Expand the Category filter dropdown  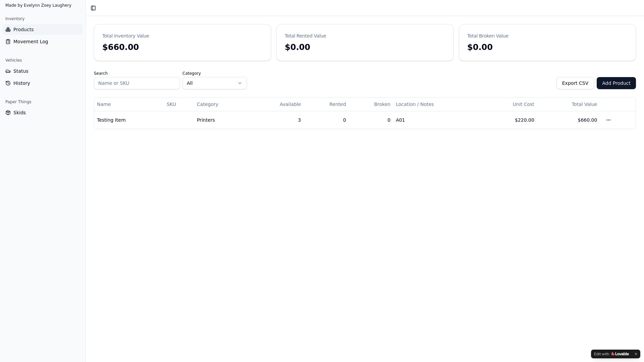click(x=215, y=83)
